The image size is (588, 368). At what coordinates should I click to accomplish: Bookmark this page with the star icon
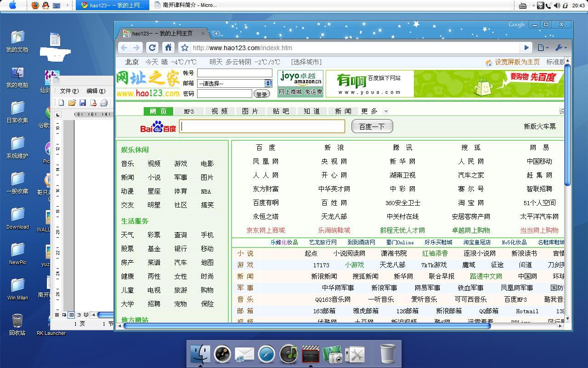pos(184,48)
